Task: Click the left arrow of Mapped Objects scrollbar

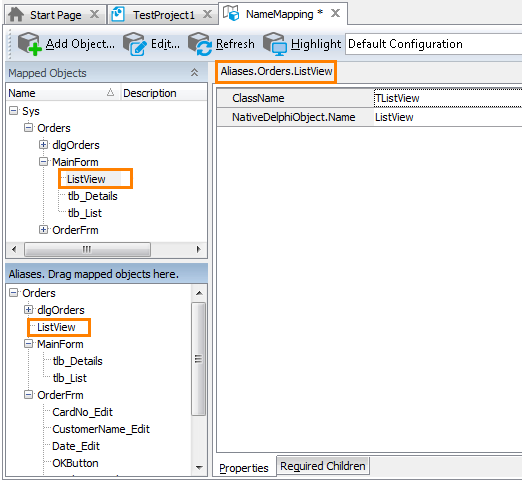Action: pos(14,249)
